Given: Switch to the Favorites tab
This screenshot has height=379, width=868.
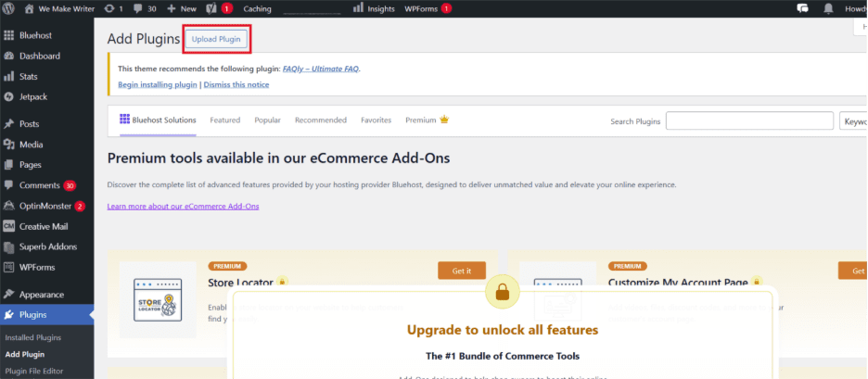Looking at the screenshot, I should coord(376,120).
